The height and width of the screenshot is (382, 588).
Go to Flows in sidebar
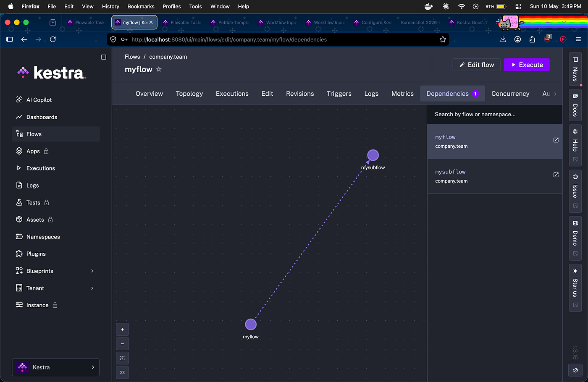56,134
